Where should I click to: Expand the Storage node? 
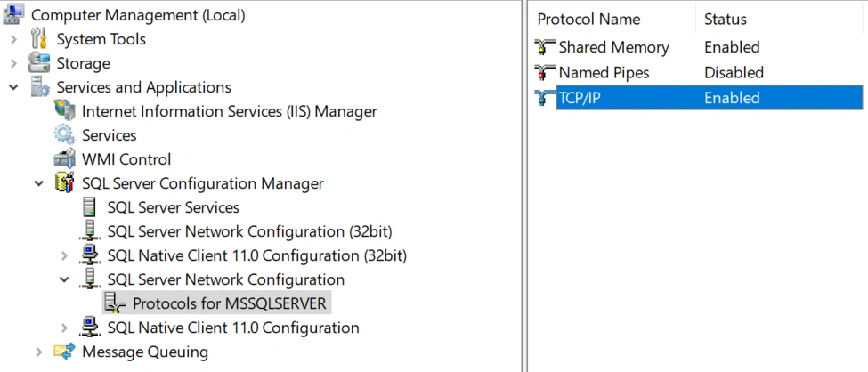click(x=14, y=64)
